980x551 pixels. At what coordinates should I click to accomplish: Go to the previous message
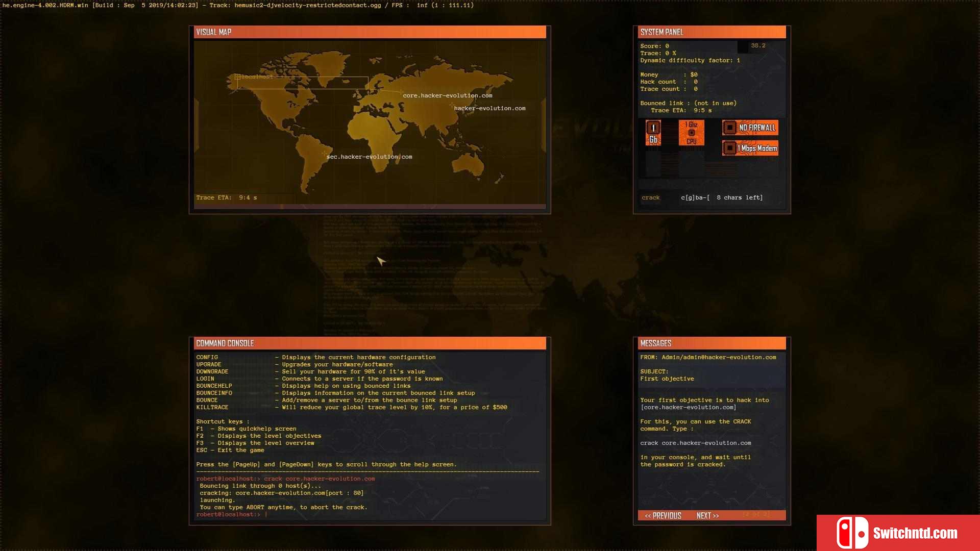click(x=663, y=516)
